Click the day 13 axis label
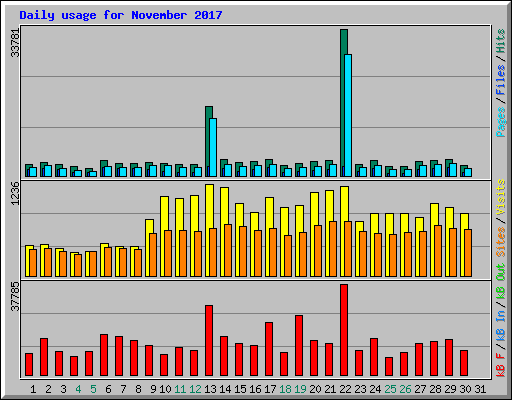 [210, 389]
